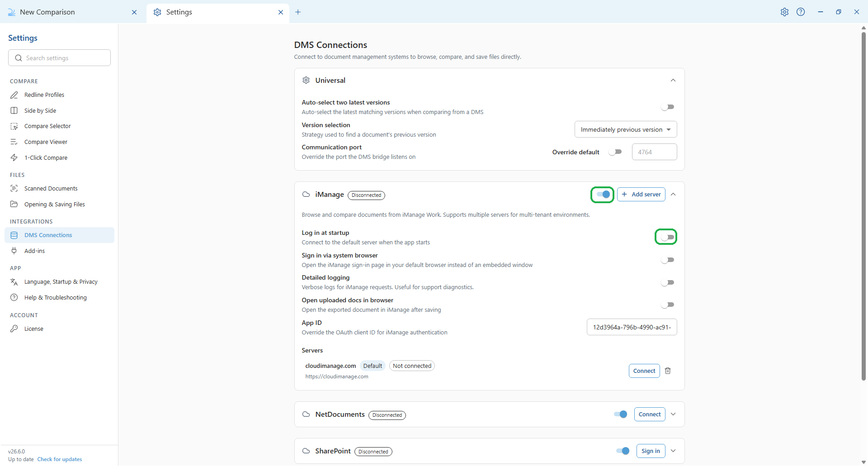Click the SharePoint Sign in button

point(651,451)
